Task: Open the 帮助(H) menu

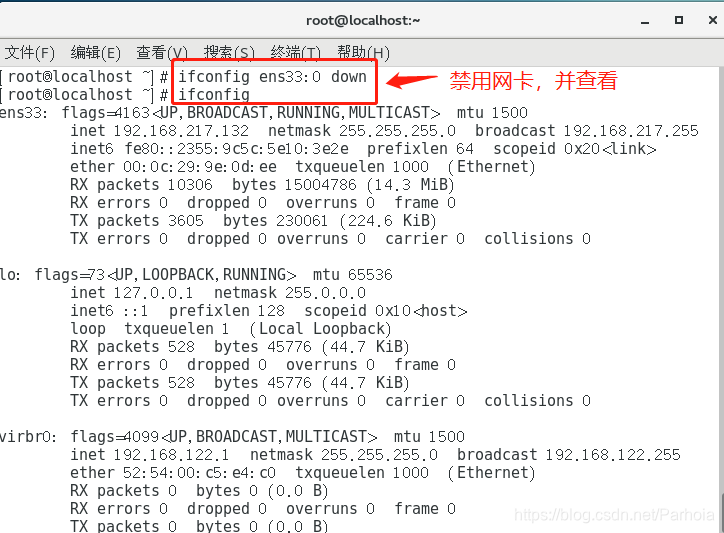Action: [x=363, y=53]
